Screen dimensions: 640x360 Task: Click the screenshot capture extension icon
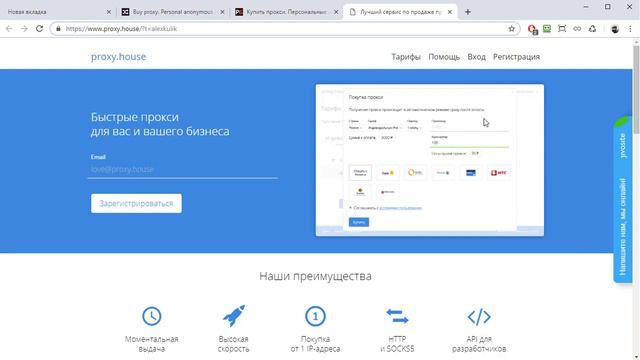pyautogui.click(x=562, y=29)
